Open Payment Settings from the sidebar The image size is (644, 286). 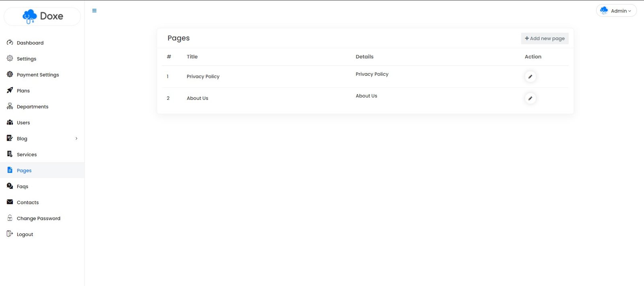[38, 75]
